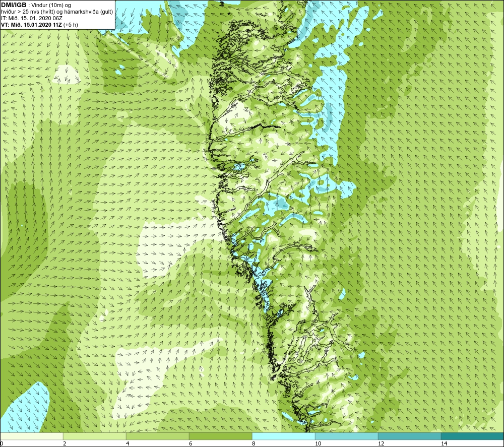Click the scale label '2'
504x447 pixels.
click(65, 443)
